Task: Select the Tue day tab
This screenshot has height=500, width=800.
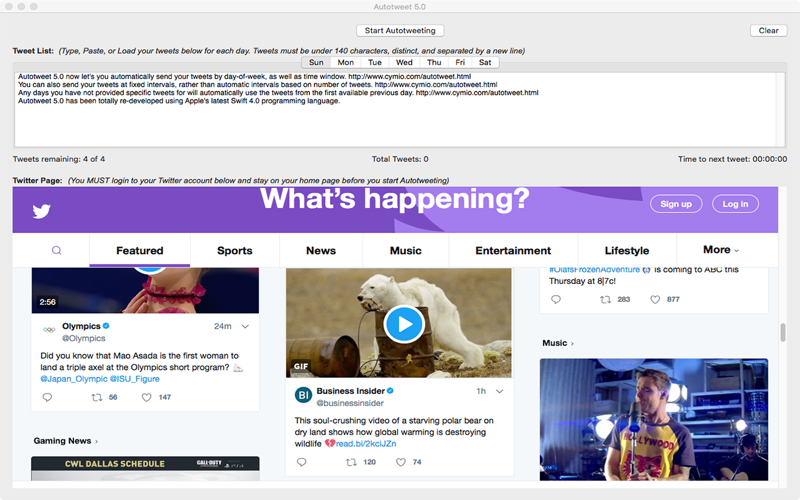Action: [x=375, y=62]
